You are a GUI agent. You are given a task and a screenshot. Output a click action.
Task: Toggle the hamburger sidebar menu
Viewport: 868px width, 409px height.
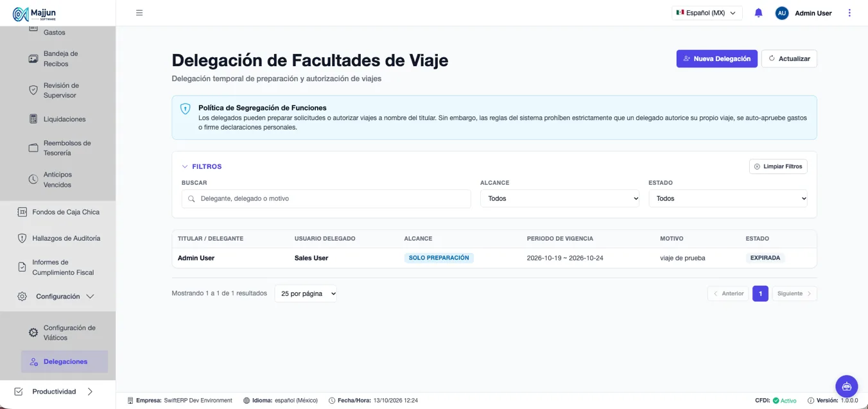pyautogui.click(x=139, y=13)
